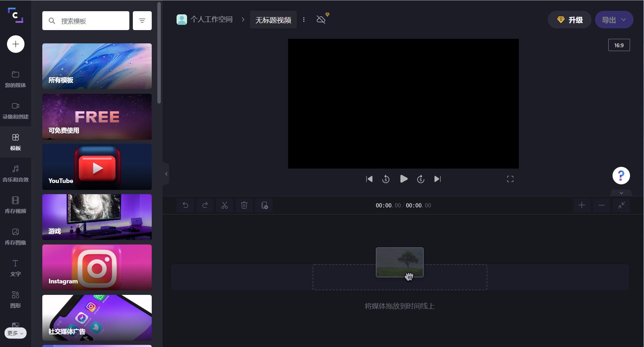Click the 升级 upgrade button
Screen dimensions: 644x347
pos(569,20)
